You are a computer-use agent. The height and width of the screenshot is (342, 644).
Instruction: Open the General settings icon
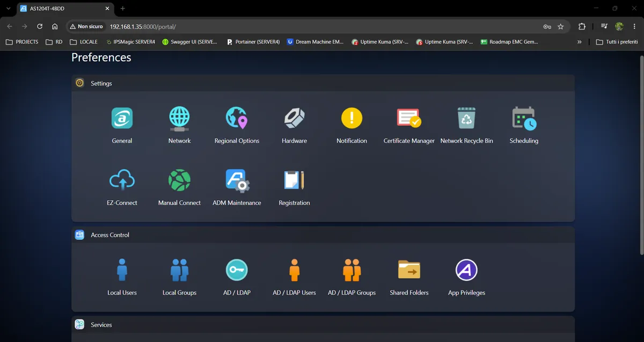(122, 118)
